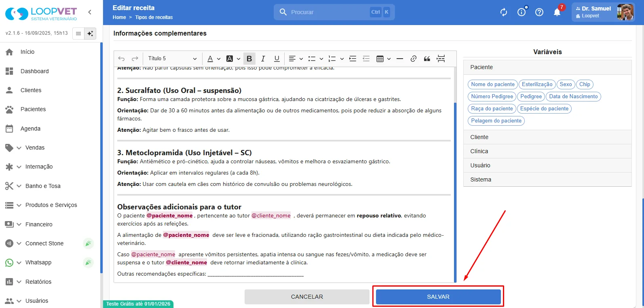Click the sync refresh icon in header

tap(504, 12)
